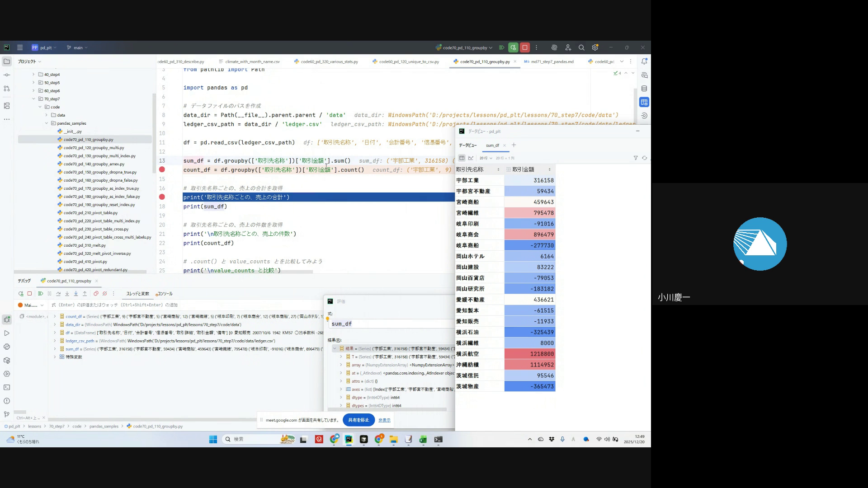Image resolution: width=868 pixels, height=488 pixels.
Task: Expand the df DataFrame variable
Action: click(x=55, y=333)
